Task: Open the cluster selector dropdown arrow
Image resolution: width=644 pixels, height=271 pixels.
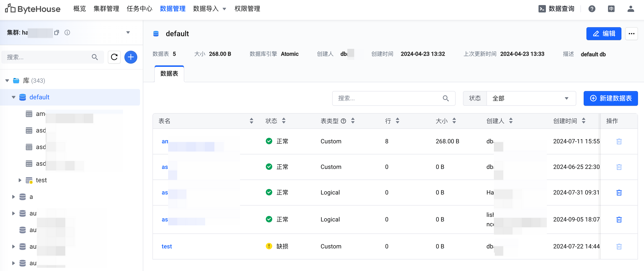Action: [x=128, y=32]
